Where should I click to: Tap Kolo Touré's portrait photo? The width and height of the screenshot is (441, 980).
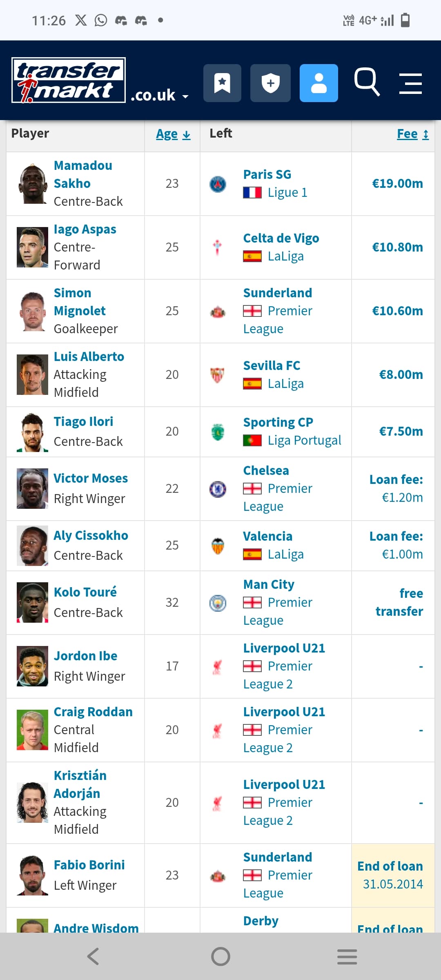pyautogui.click(x=32, y=603)
